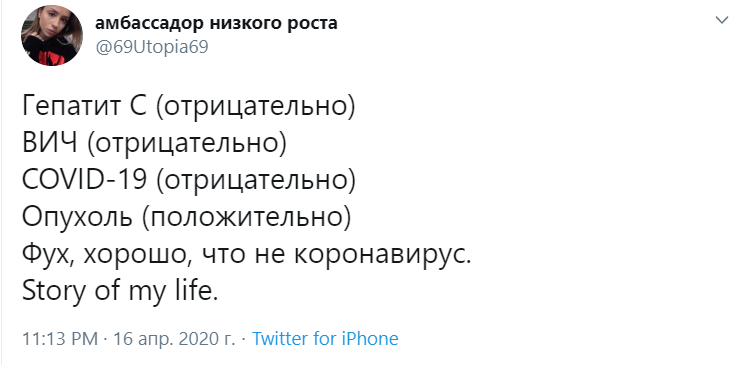The width and height of the screenshot is (733, 365).
Task: Select the text 'COVID-19' in the tweet
Action: pyautogui.click(x=84, y=180)
